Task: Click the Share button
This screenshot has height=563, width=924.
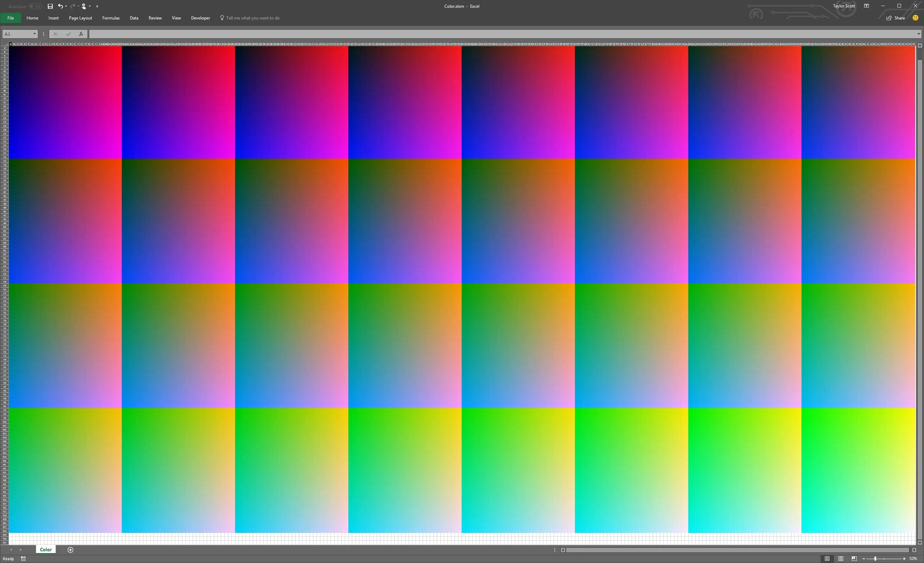Action: click(895, 18)
